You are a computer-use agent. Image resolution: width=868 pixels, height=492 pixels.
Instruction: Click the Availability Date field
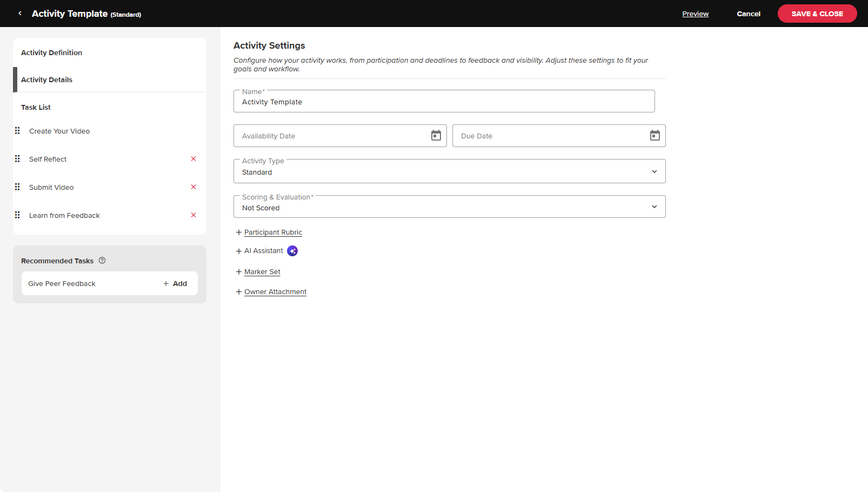click(x=340, y=136)
